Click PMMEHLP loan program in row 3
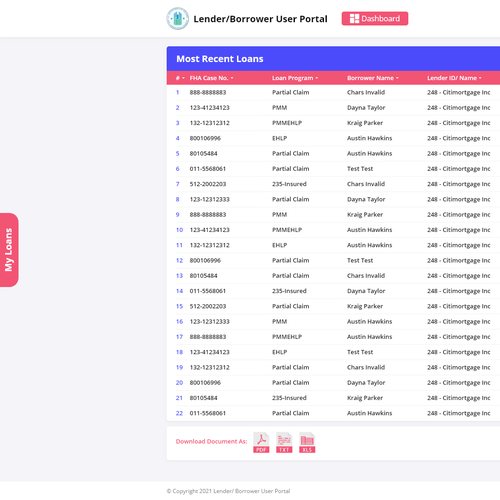Viewport: 500px width, 500px height. click(x=287, y=123)
